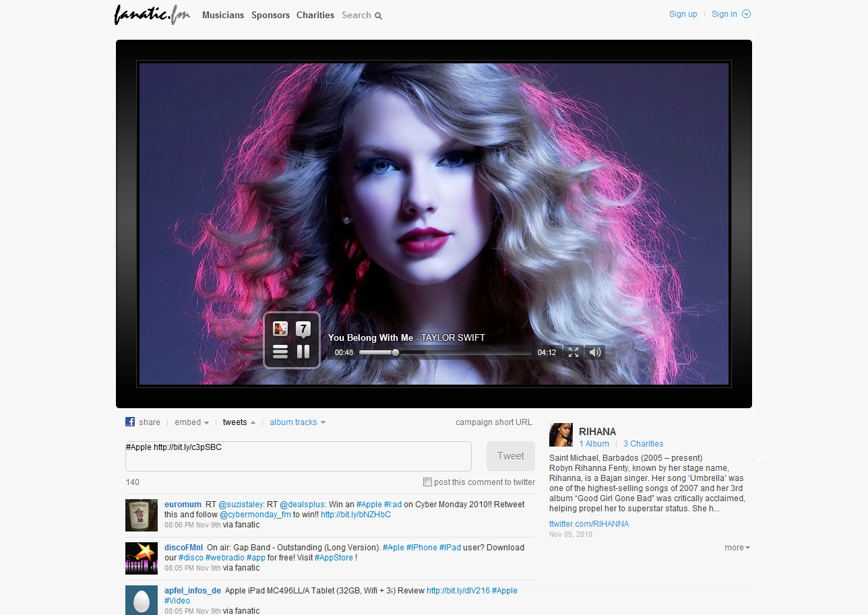
Task: Seek using the song progress slider knob
Action: pyautogui.click(x=396, y=352)
